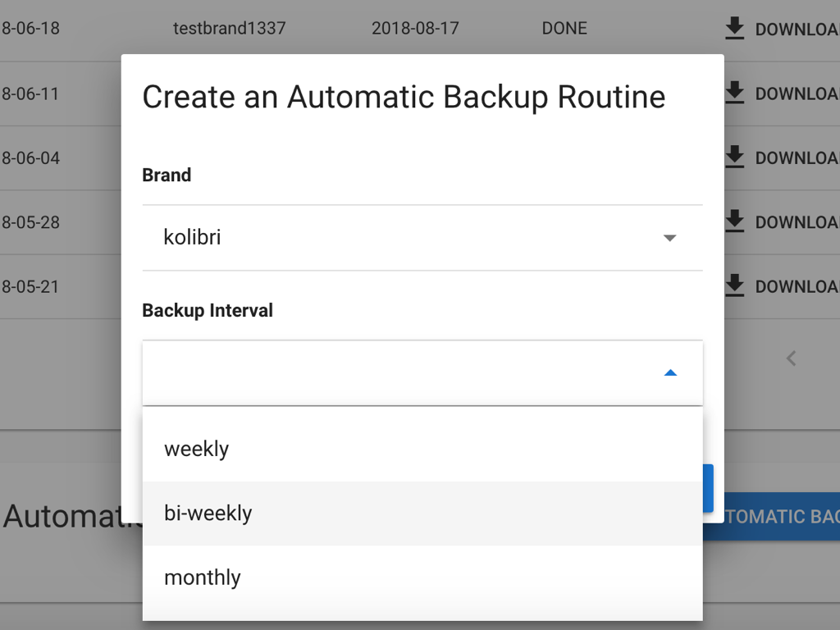The height and width of the screenshot is (630, 840).
Task: Open the Brand dropdown arrow
Action: tap(670, 237)
